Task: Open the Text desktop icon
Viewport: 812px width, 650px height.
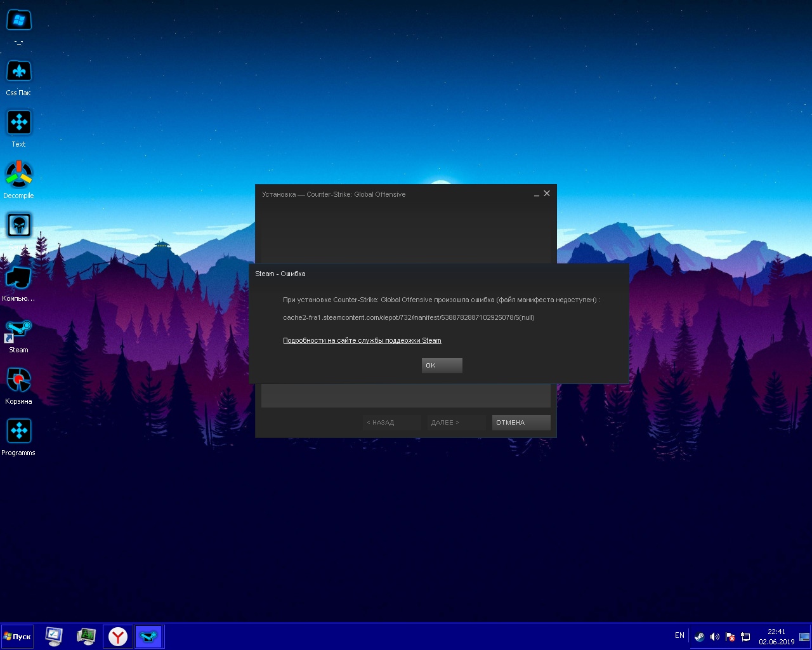Action: click(18, 129)
